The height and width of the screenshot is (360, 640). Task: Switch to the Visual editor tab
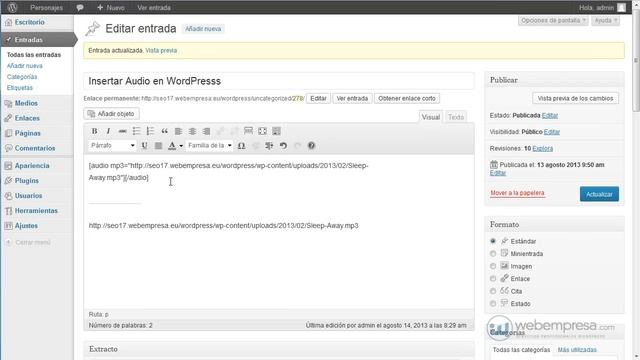click(x=431, y=117)
